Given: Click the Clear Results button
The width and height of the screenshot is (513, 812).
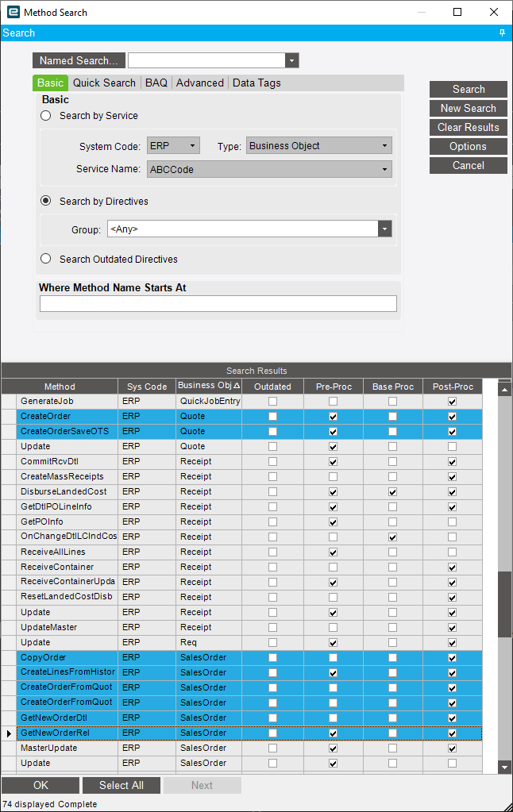Looking at the screenshot, I should [469, 127].
